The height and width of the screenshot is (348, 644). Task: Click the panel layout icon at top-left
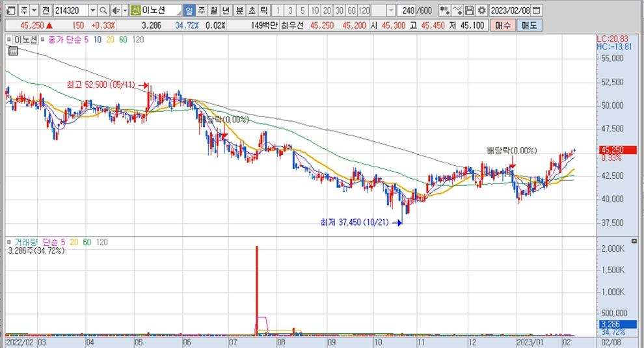(x=10, y=11)
